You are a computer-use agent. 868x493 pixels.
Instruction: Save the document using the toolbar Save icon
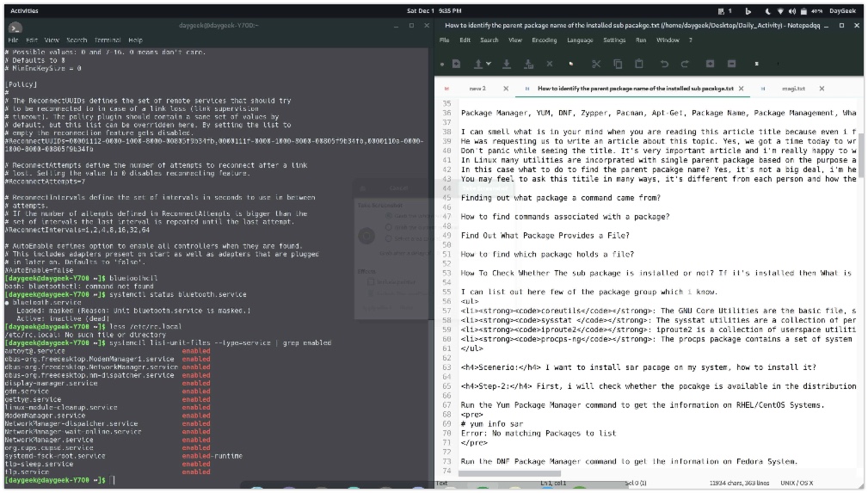point(506,64)
